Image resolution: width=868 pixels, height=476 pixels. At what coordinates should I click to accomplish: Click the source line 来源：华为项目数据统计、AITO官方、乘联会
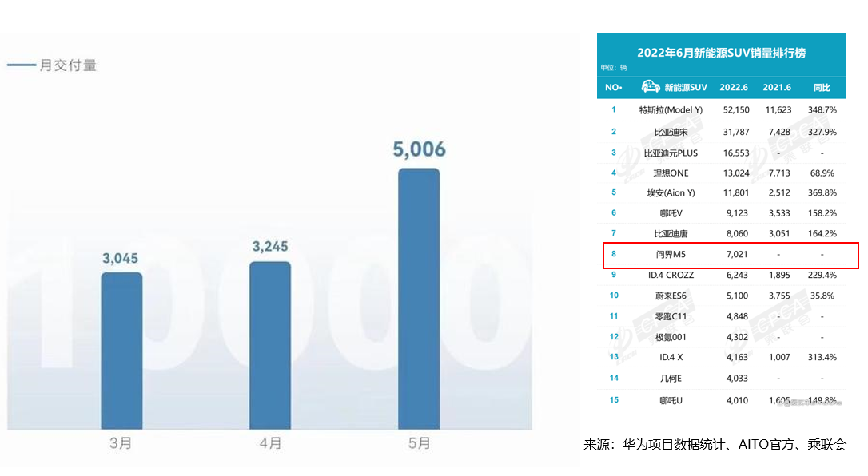click(x=715, y=445)
